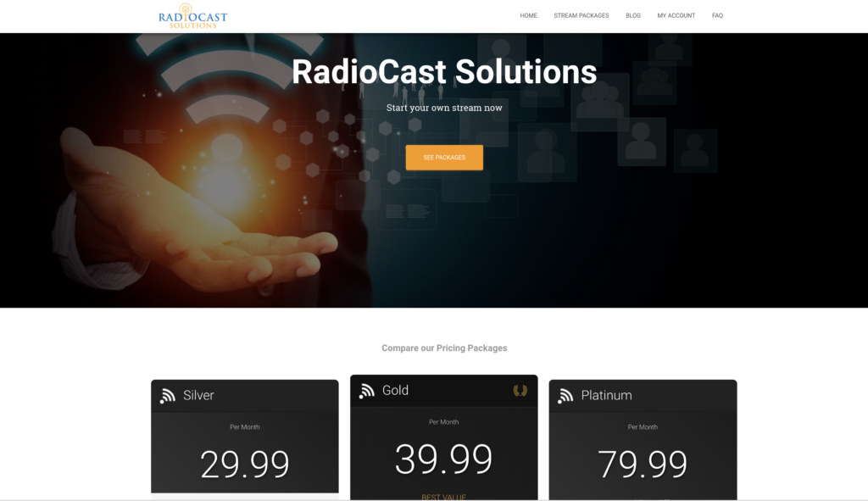Open the Home menu item
Screen dimensions: 868x501
[529, 15]
